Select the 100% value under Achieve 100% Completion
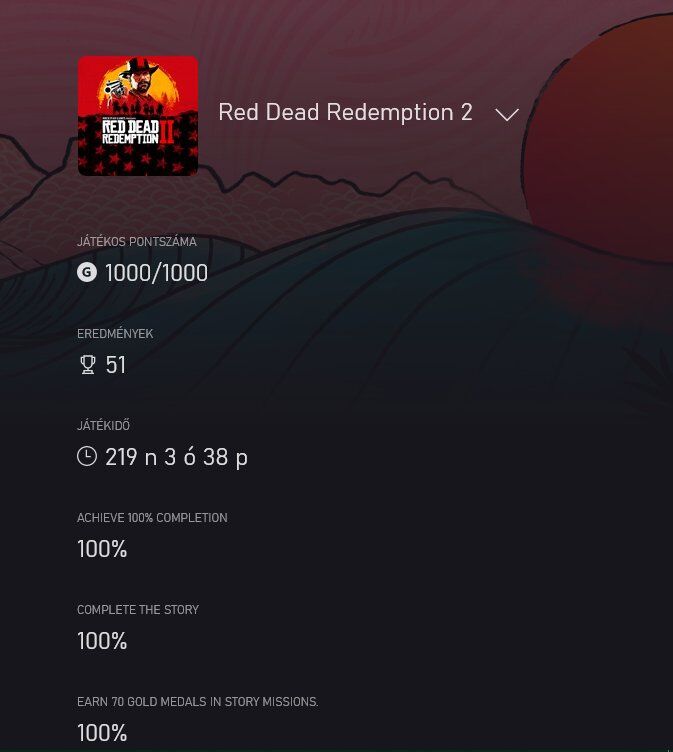 tap(102, 549)
